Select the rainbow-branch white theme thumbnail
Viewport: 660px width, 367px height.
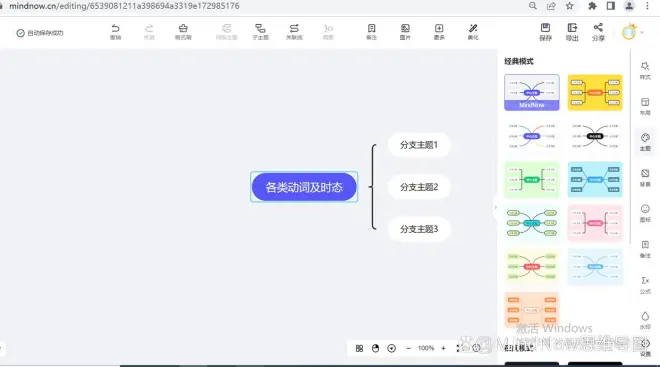tap(532, 136)
